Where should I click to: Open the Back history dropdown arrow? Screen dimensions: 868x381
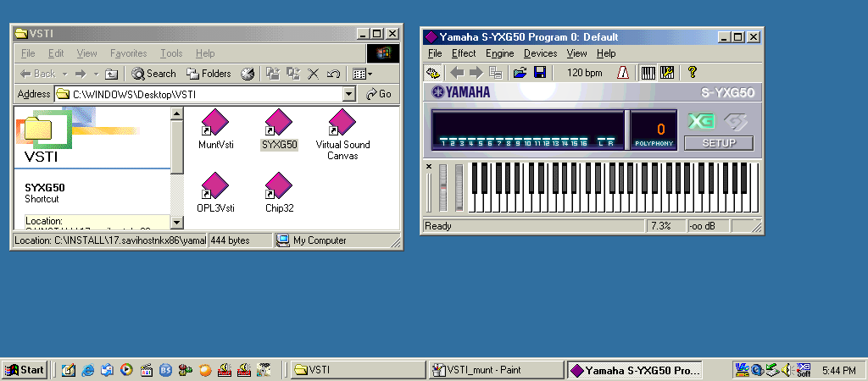pyautogui.click(x=64, y=74)
